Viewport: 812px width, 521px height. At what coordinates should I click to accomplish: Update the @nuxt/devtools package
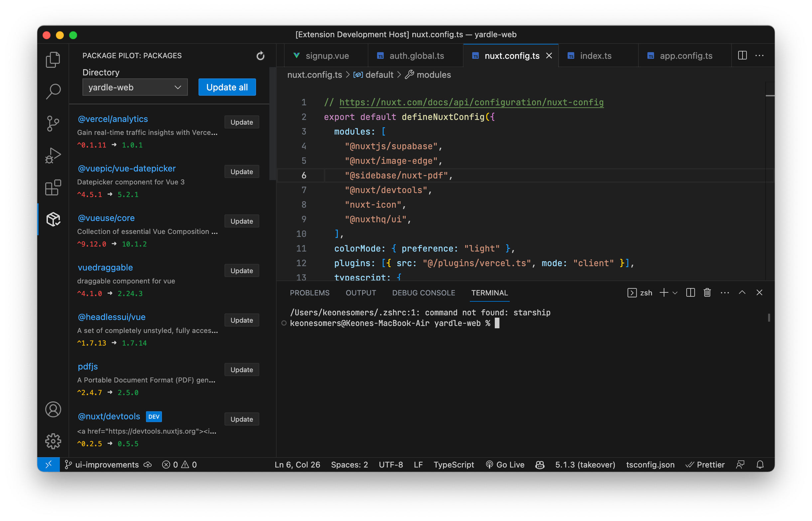pyautogui.click(x=242, y=419)
